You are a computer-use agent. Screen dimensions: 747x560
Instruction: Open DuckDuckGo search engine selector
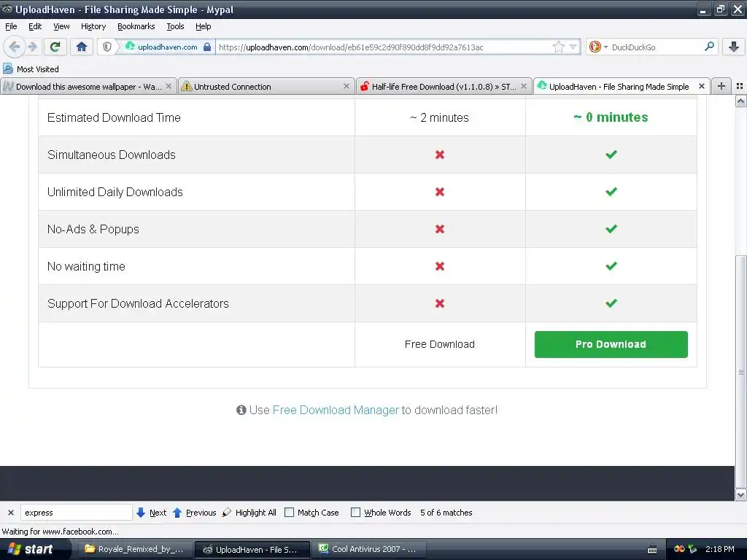click(x=598, y=47)
